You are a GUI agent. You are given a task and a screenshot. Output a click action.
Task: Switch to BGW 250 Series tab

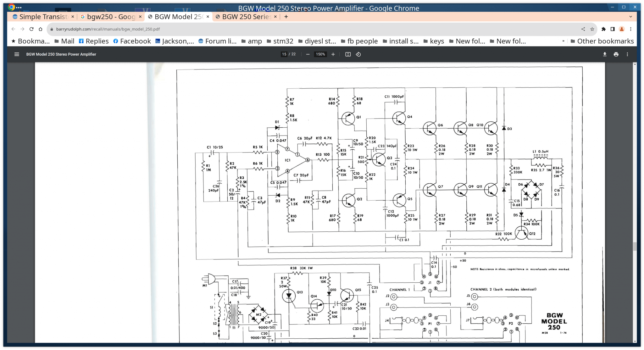click(x=246, y=17)
